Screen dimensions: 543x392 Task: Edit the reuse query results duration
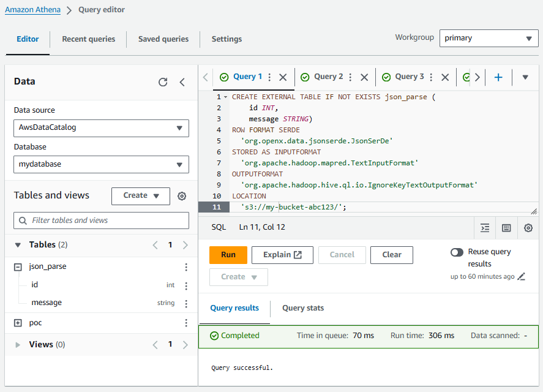[x=521, y=277]
